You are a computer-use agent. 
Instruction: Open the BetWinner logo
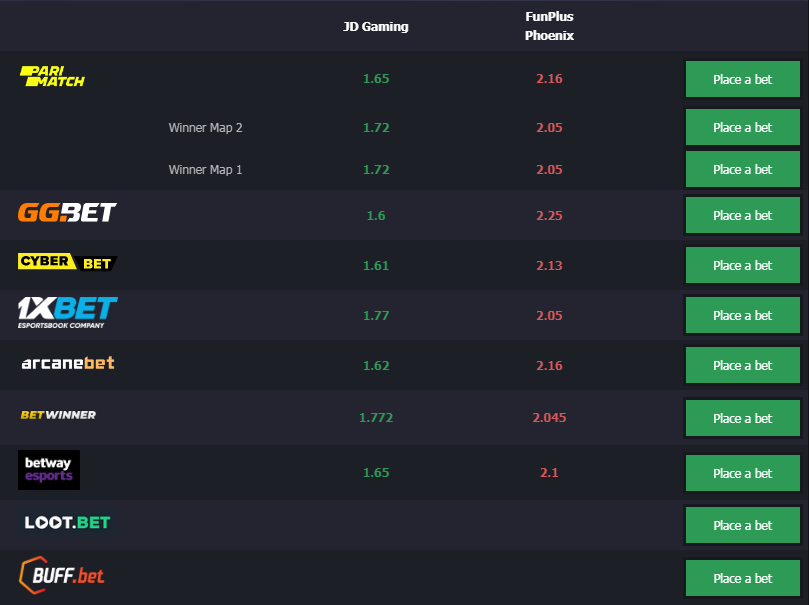[x=58, y=415]
